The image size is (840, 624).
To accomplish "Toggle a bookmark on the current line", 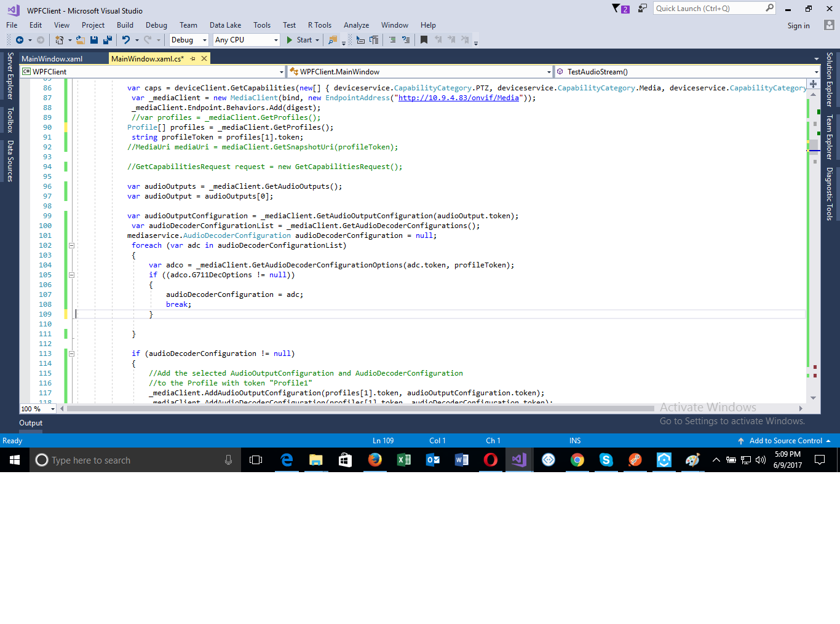I will 424,40.
